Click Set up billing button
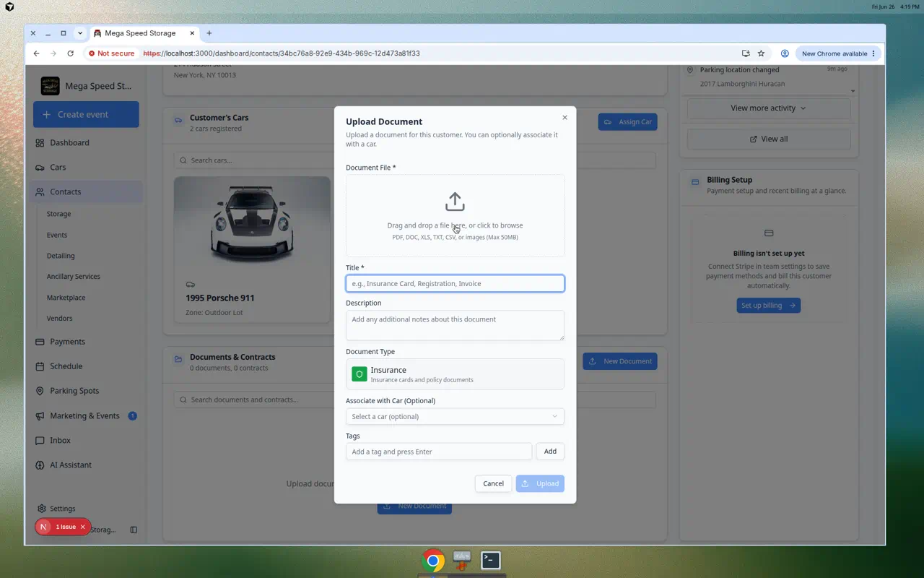 [768, 305]
